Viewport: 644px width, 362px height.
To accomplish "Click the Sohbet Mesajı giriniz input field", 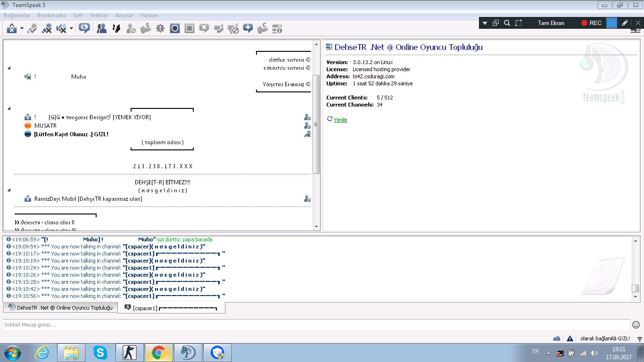I will coord(316,325).
